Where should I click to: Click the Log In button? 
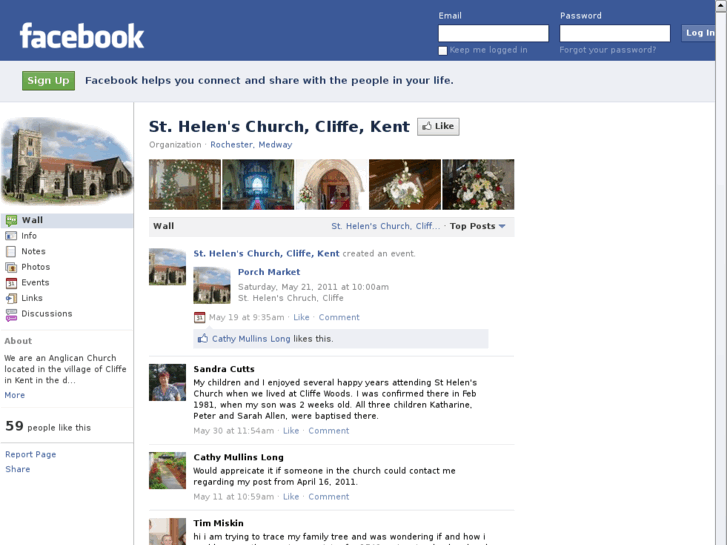click(699, 33)
